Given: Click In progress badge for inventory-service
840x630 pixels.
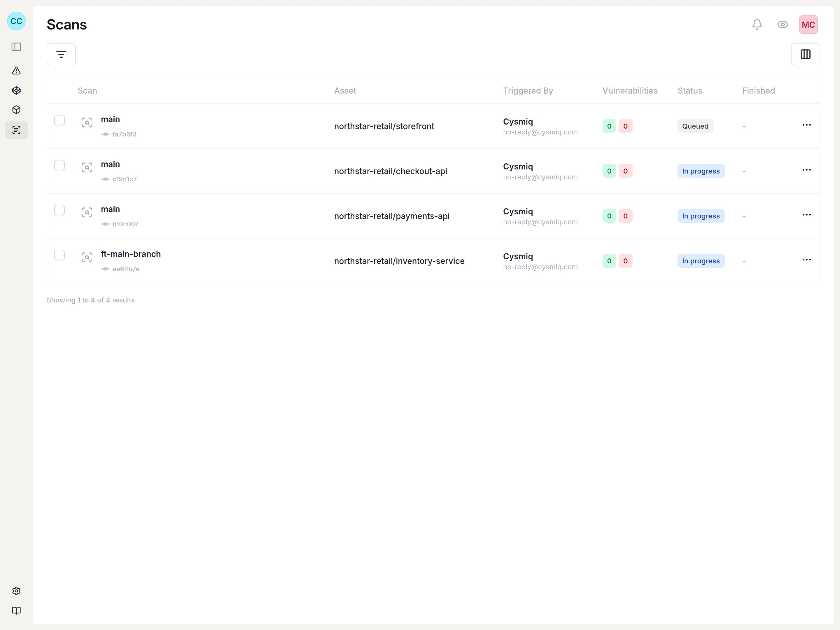Looking at the screenshot, I should tap(701, 261).
